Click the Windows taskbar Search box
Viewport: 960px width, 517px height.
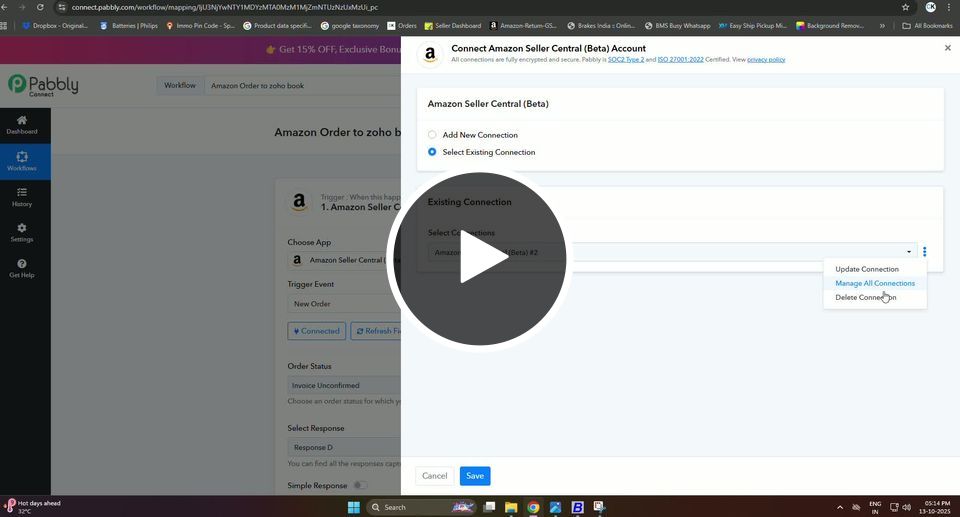(410, 507)
